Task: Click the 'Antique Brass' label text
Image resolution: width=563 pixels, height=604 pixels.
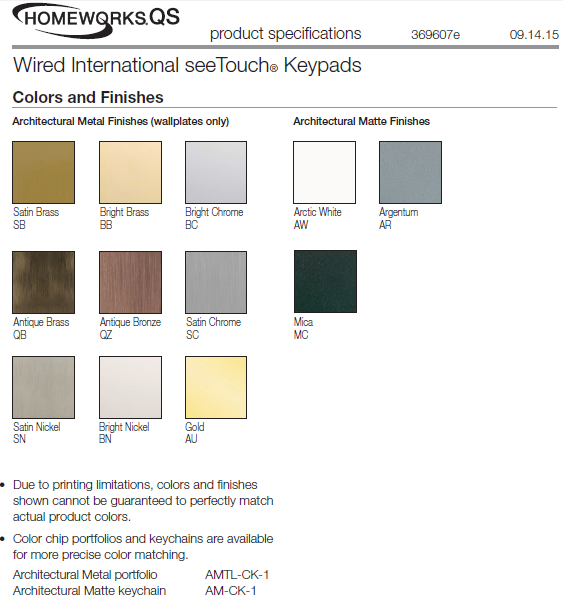Action: tap(41, 322)
